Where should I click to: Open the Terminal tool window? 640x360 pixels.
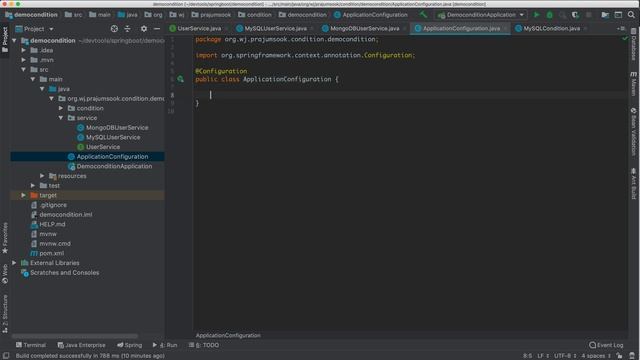point(31,345)
